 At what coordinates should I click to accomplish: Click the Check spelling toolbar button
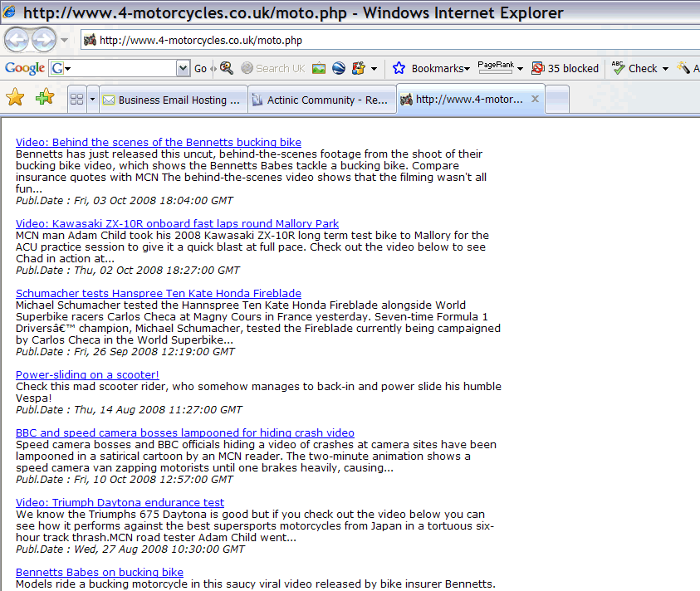[636, 68]
